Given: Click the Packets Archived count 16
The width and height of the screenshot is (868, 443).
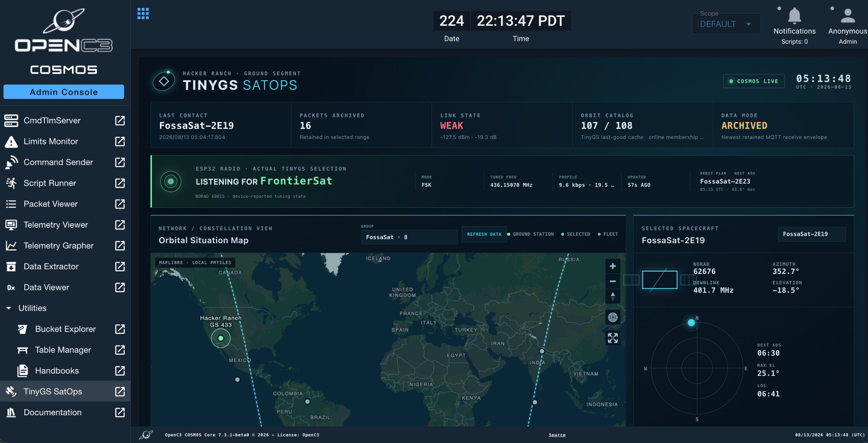Looking at the screenshot, I should tap(305, 126).
